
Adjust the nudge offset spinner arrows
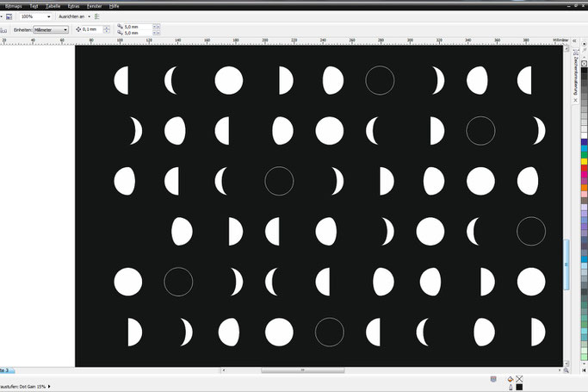pos(107,29)
